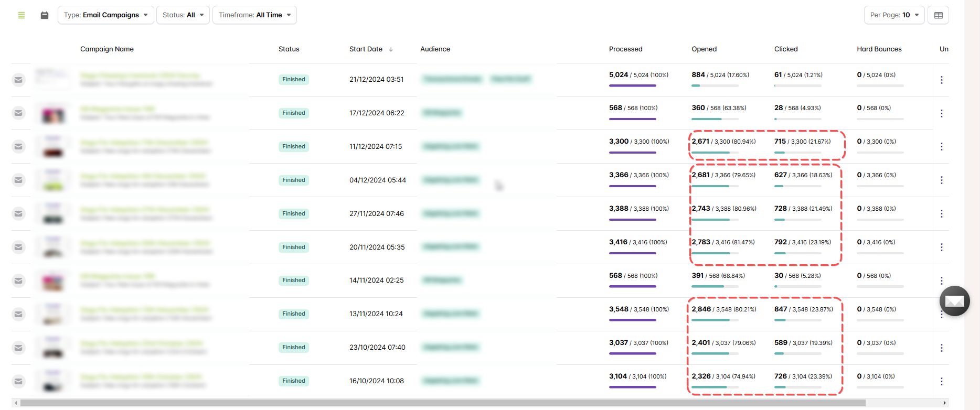Click email icon of 17/12/2024 06:22 row

click(18, 113)
